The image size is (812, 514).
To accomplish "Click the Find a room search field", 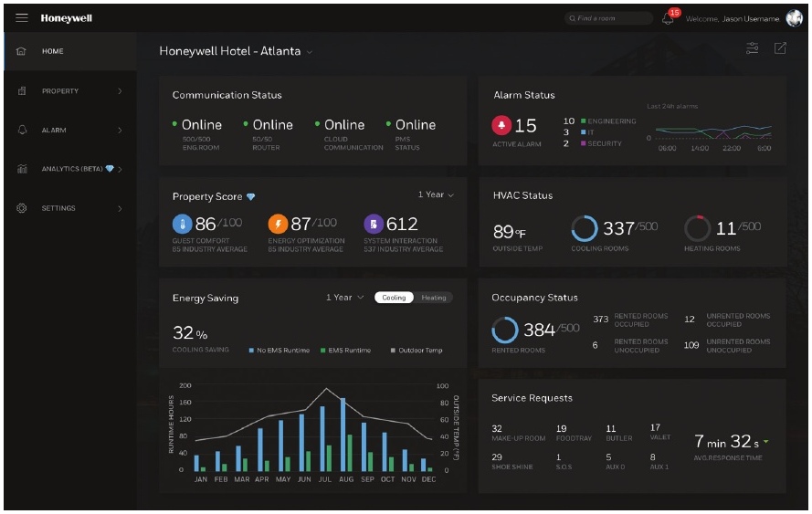I will 608,18.
